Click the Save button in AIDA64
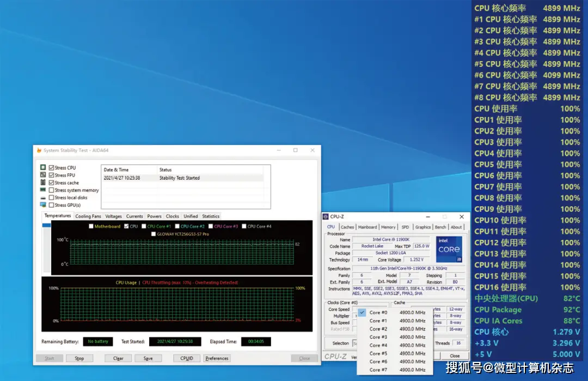Viewport: 588px width, 381px height. 148,359
